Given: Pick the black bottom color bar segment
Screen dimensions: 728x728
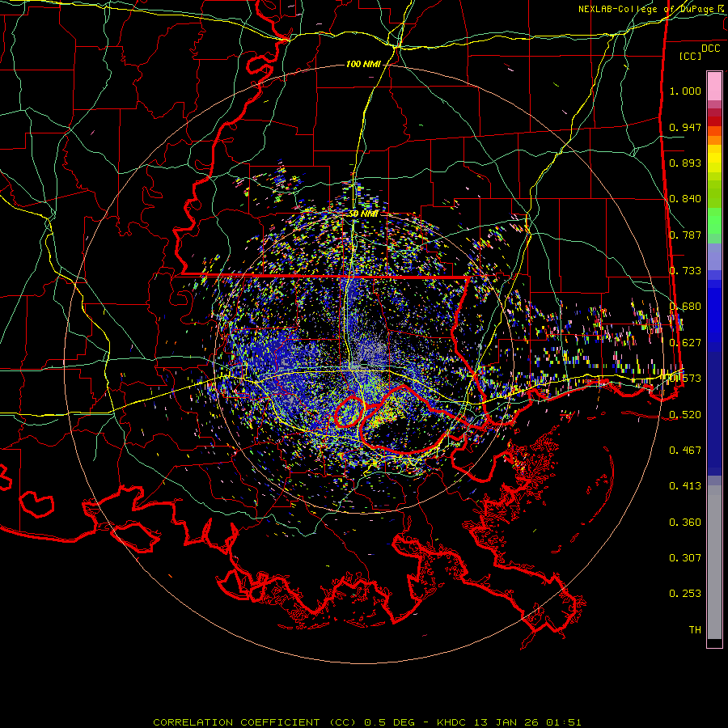Looking at the screenshot, I should pyautogui.click(x=714, y=642).
